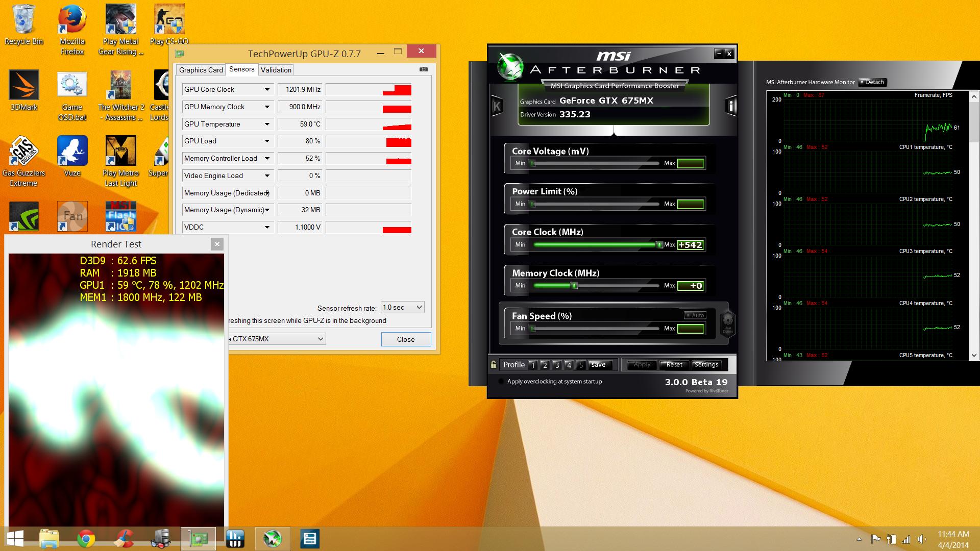Click the Afterburner Apply button
This screenshot has width=980, height=551.
[642, 365]
